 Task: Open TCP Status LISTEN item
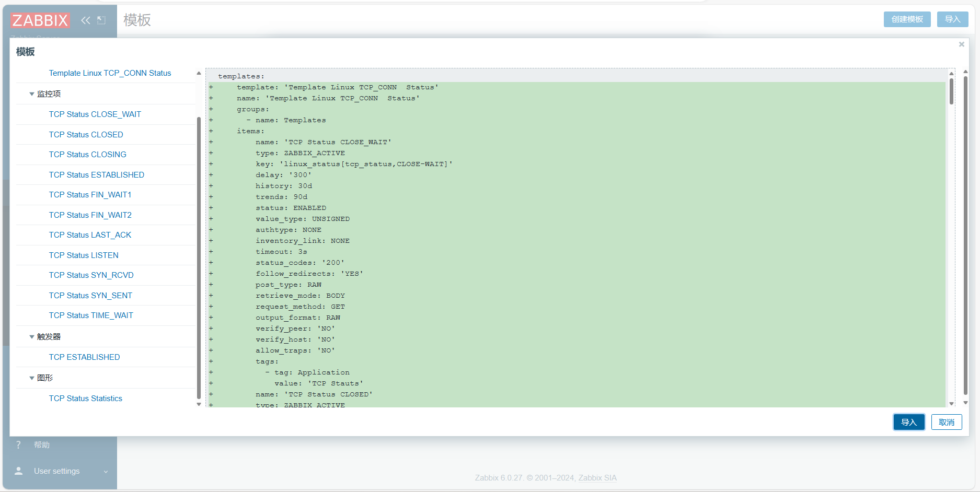point(84,255)
